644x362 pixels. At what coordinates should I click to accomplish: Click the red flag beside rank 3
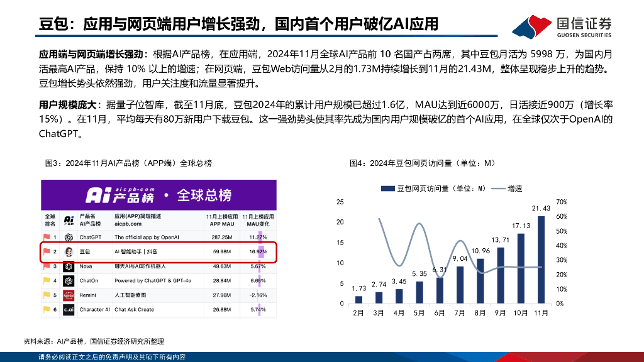click(47, 266)
